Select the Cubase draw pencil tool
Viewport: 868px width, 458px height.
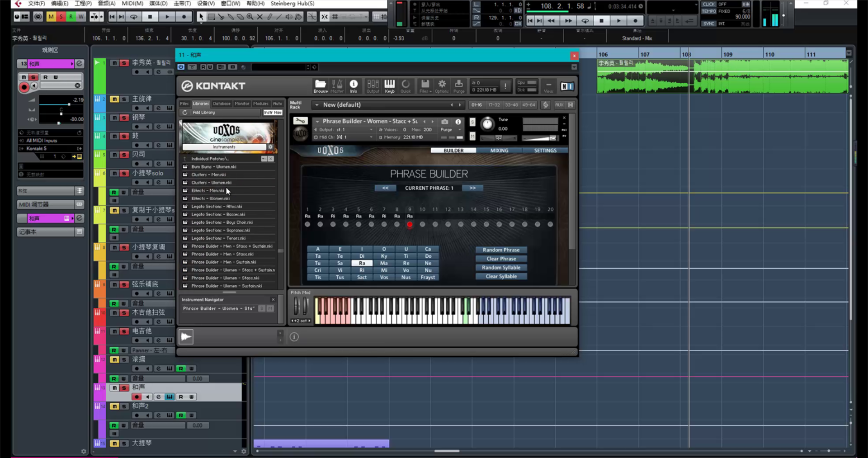[x=270, y=17]
